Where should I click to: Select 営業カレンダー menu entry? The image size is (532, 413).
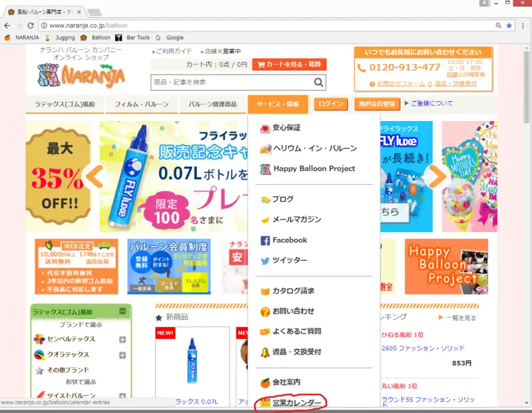tap(291, 403)
